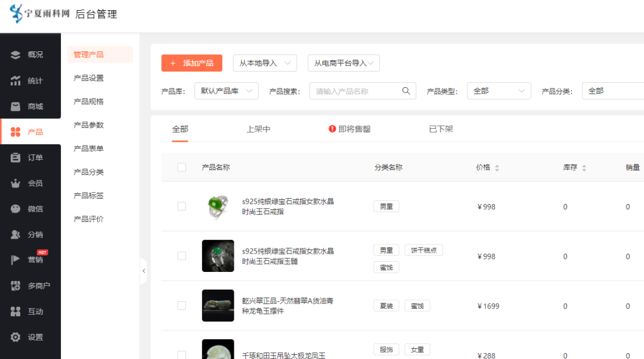Click the green ring thumbnail in first row

coord(218,206)
